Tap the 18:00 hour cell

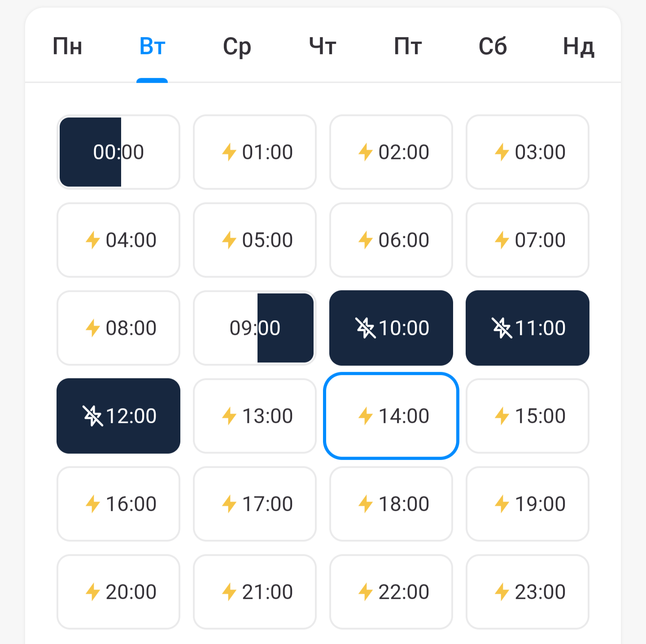coord(391,504)
